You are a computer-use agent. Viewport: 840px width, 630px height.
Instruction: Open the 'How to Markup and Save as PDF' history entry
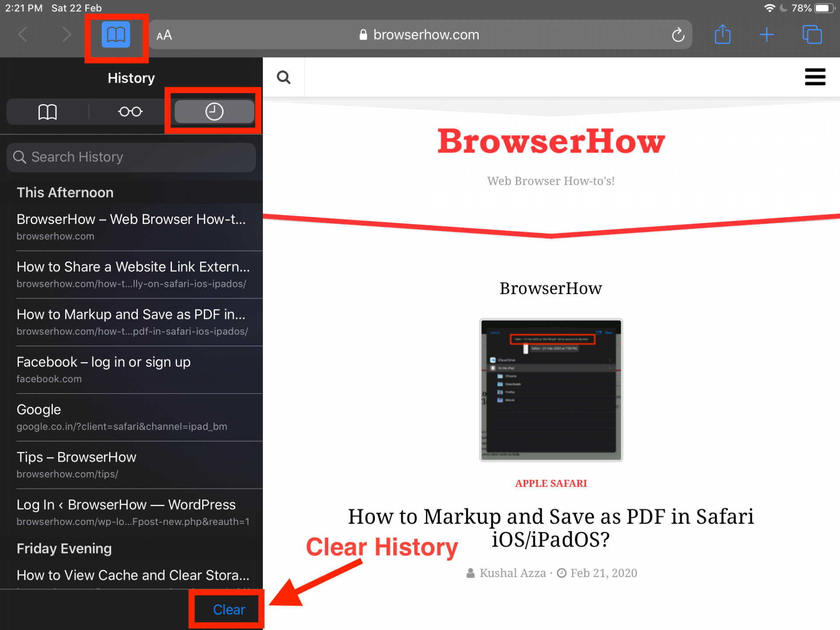[x=131, y=322]
